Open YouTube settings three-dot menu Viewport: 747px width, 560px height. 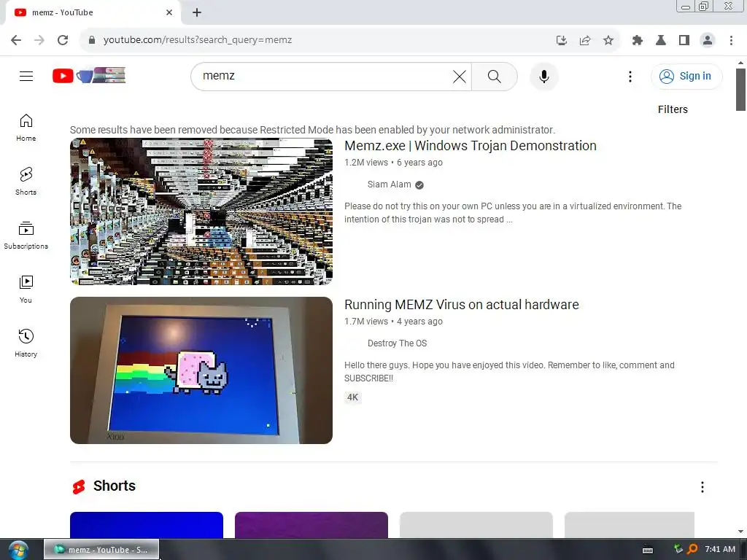tap(630, 76)
